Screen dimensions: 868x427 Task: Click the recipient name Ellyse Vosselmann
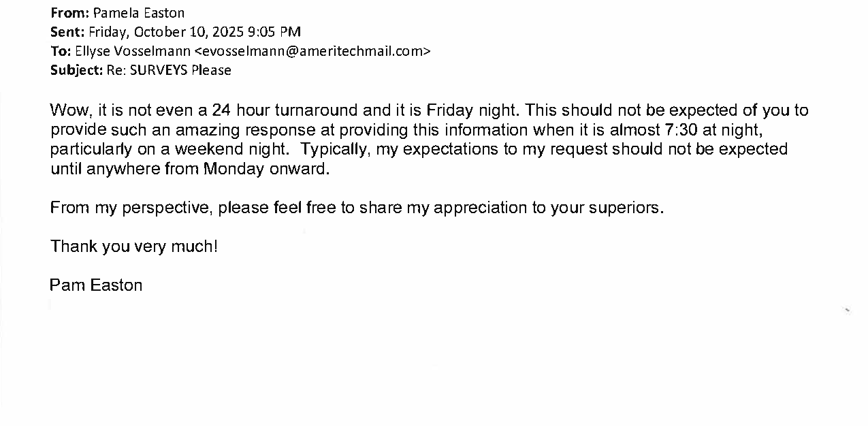pyautogui.click(x=133, y=51)
